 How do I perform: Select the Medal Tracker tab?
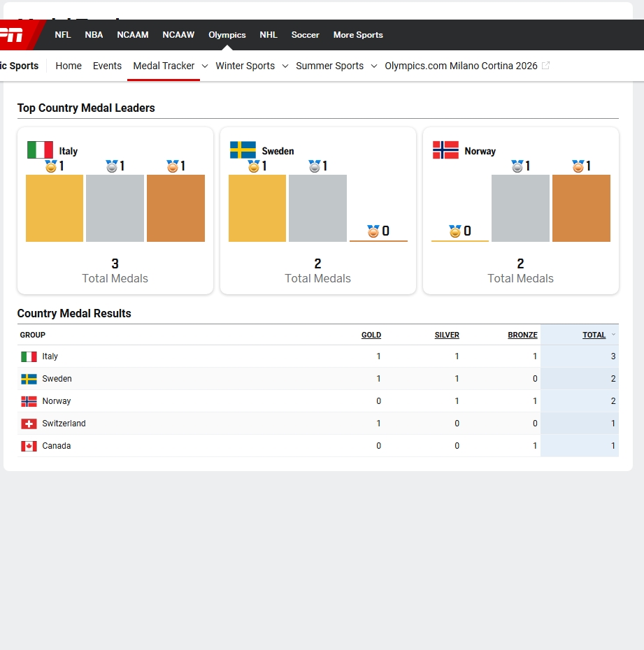[x=164, y=66]
